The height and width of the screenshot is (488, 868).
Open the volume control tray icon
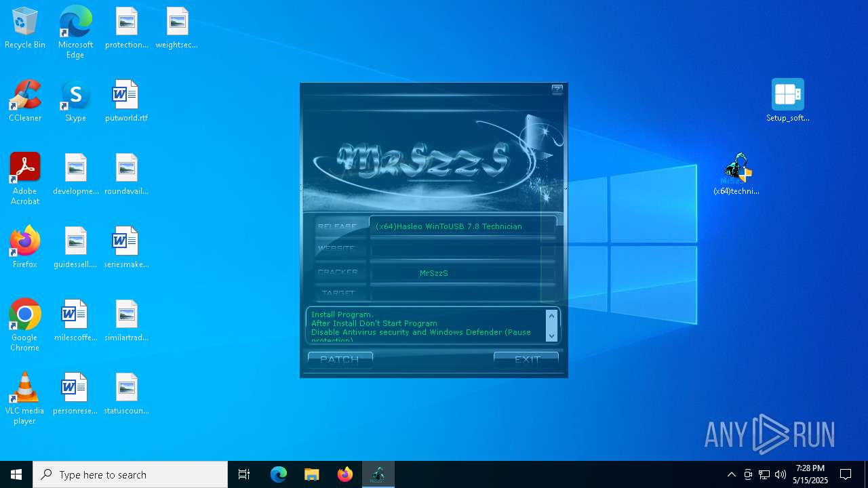click(x=781, y=474)
